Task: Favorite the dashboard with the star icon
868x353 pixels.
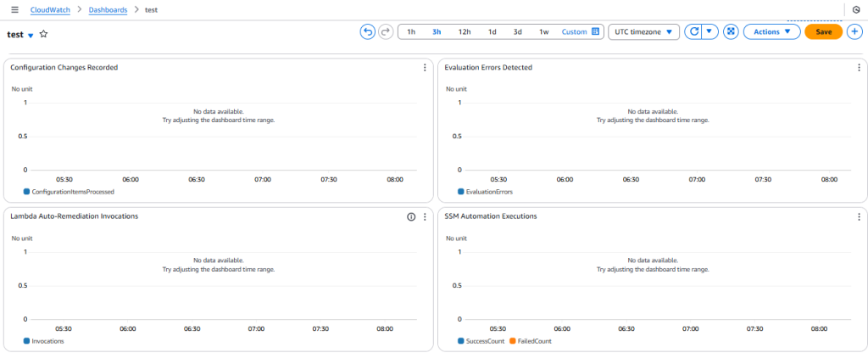Action: point(44,34)
